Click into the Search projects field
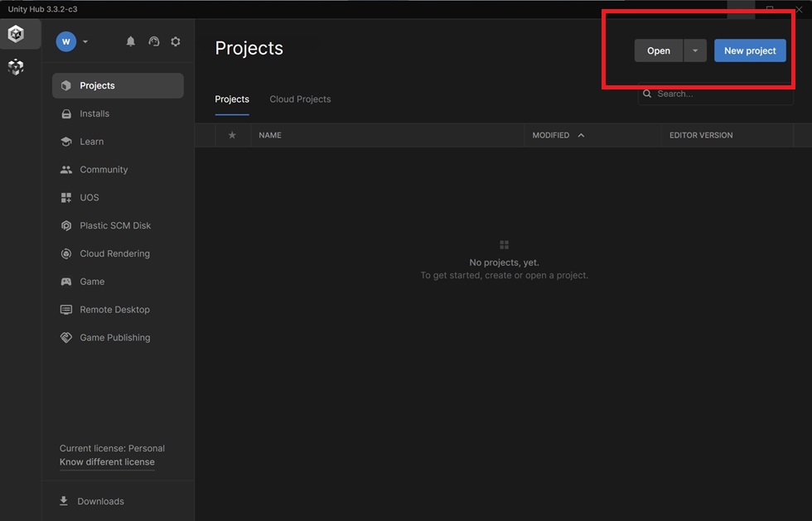Screen dimensions: 812x521 (x=716, y=94)
